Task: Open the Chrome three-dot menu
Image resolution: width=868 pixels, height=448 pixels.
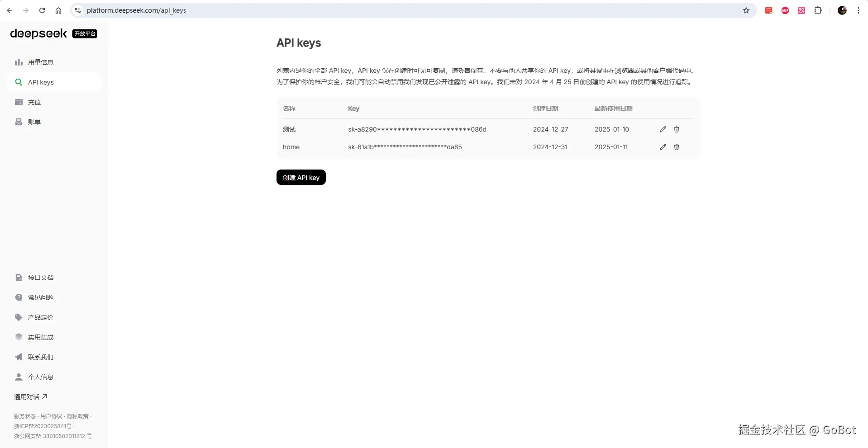Action: (858, 10)
